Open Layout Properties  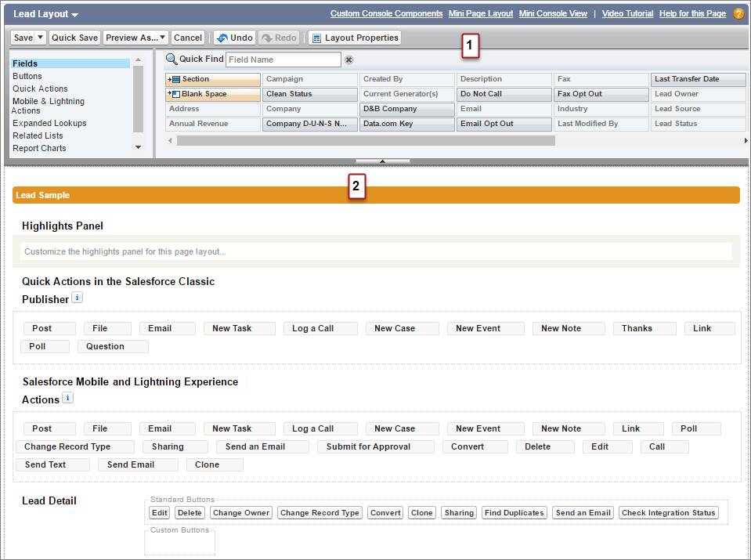coord(355,38)
